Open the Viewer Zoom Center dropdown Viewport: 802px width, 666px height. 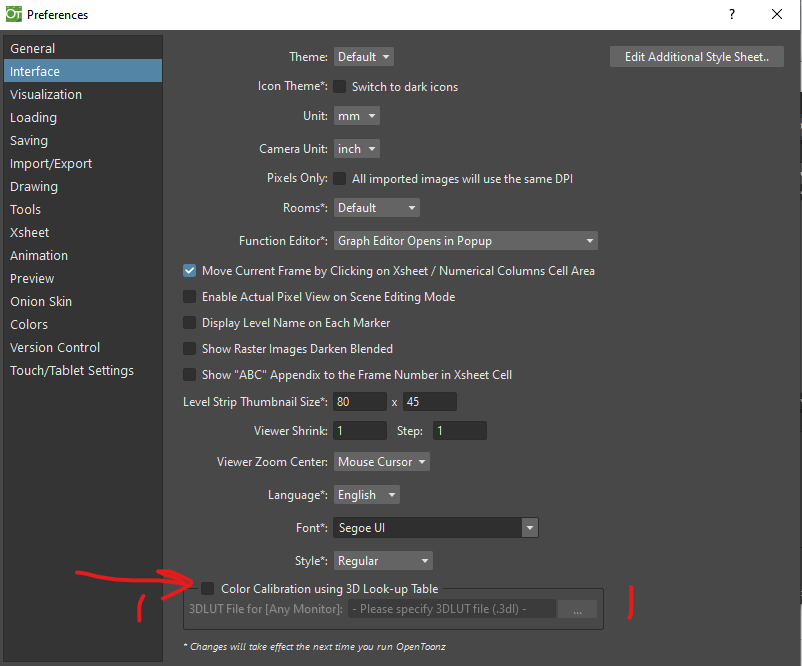[x=381, y=461]
